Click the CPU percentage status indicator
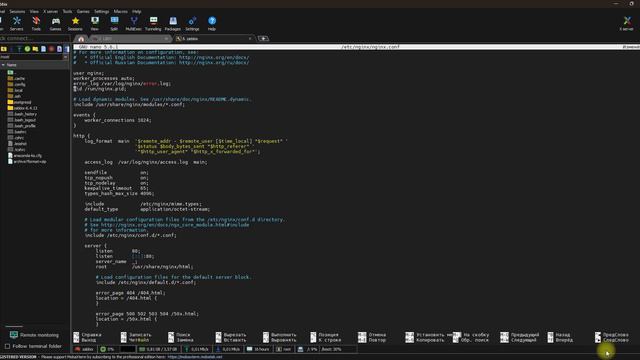 click(x=107, y=349)
